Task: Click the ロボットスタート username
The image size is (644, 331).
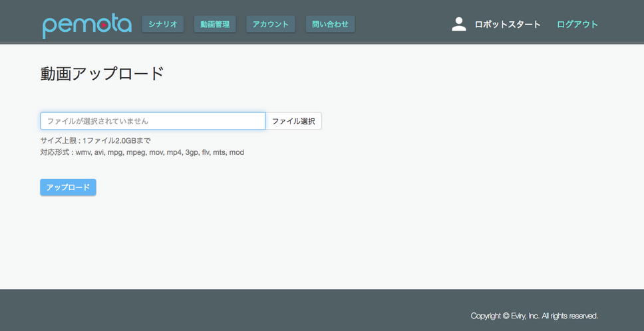Action: click(508, 25)
